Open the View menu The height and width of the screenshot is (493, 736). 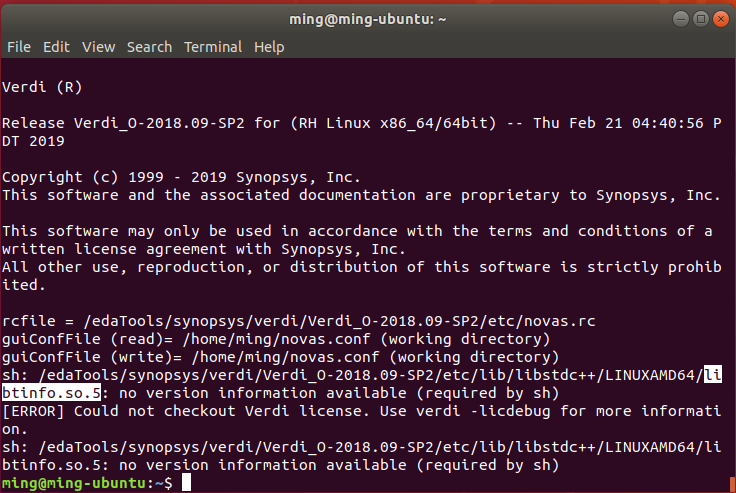[99, 47]
